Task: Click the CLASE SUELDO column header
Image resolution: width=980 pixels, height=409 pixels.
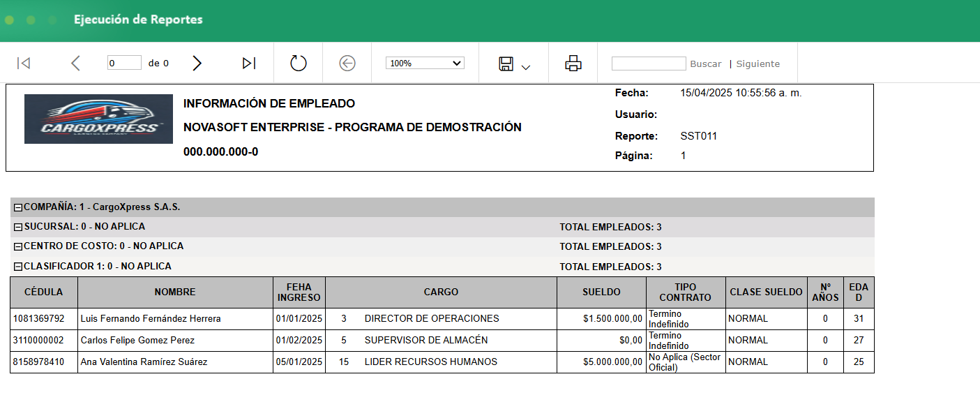Action: pyautogui.click(x=766, y=292)
